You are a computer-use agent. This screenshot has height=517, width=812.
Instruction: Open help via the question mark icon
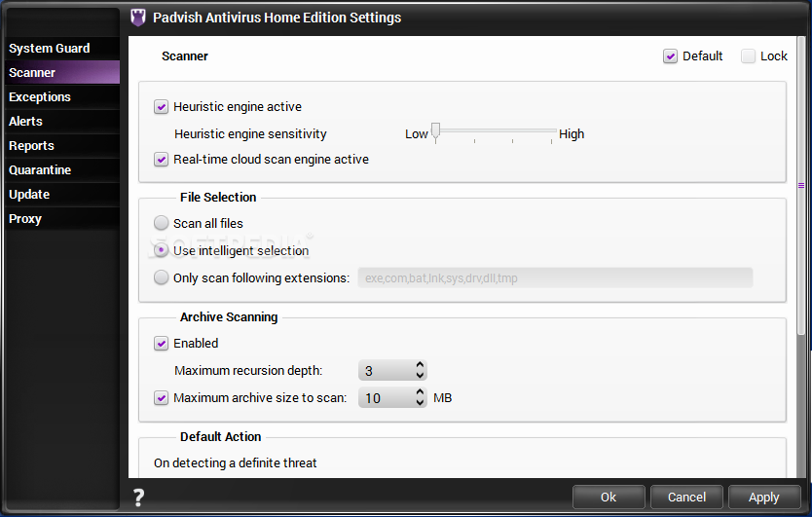coord(138,498)
